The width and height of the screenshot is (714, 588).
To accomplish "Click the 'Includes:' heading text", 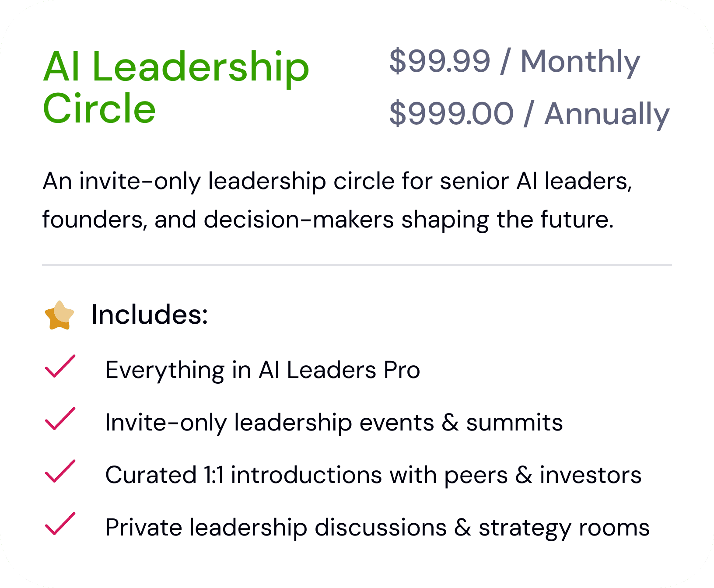I will coord(149,315).
